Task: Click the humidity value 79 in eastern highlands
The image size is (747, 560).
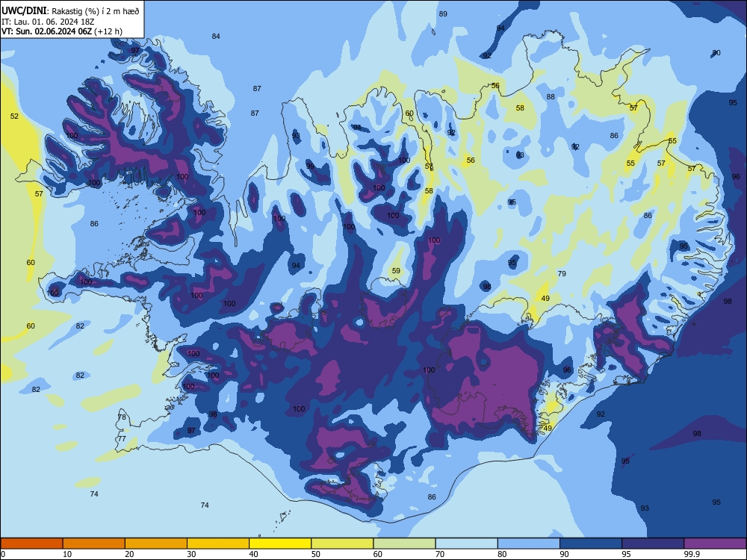Action: (562, 273)
